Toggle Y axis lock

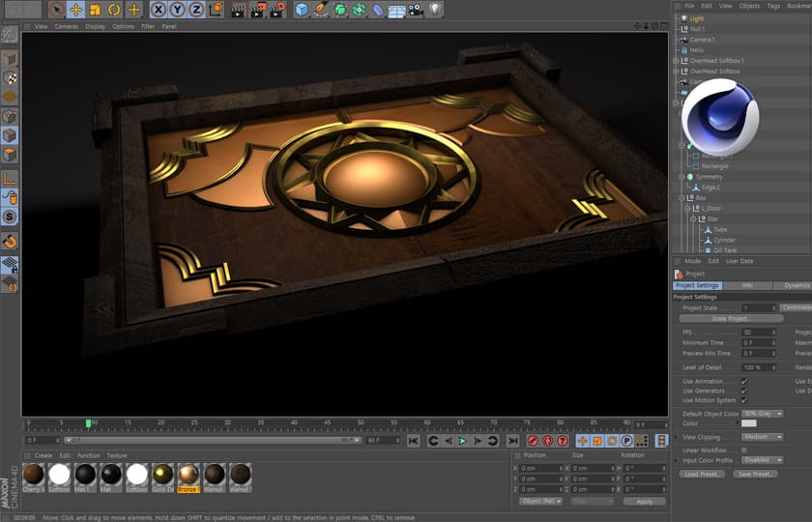(177, 10)
